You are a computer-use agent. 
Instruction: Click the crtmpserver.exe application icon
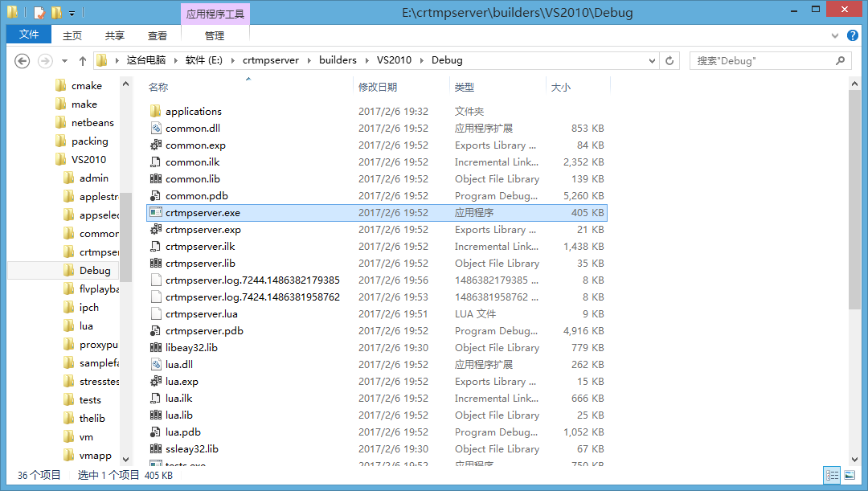[156, 213]
